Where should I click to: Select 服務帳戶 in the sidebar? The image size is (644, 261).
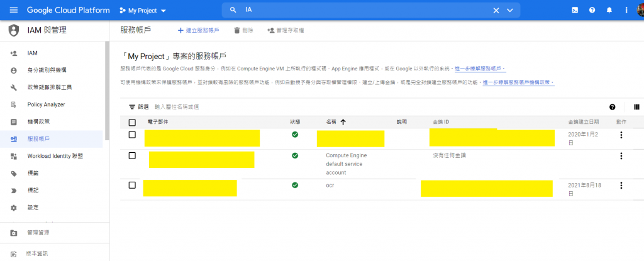[x=52, y=139]
